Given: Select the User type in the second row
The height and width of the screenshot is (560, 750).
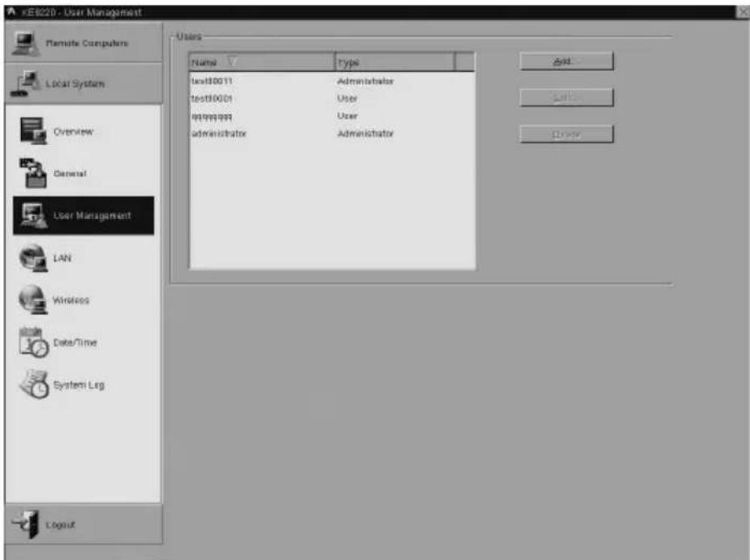Looking at the screenshot, I should 347,98.
